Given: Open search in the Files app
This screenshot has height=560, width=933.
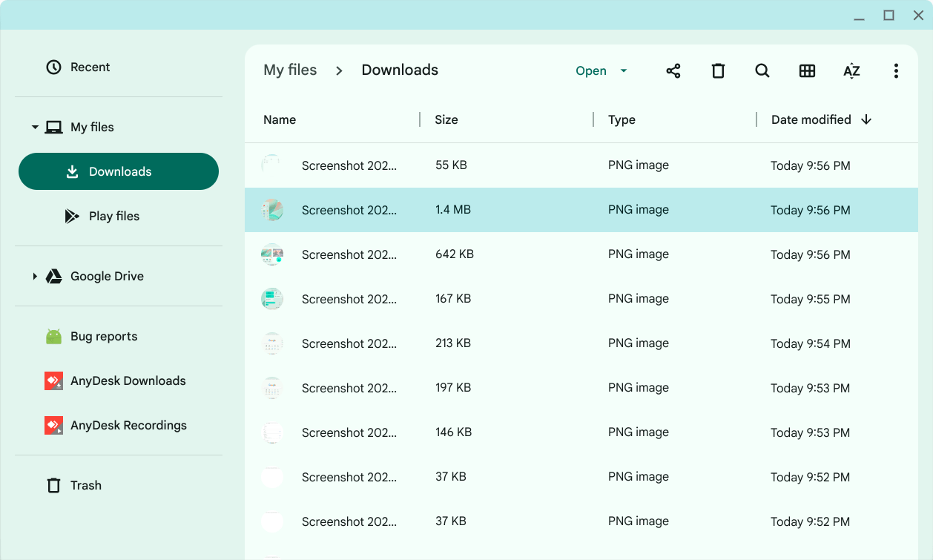Looking at the screenshot, I should point(762,70).
